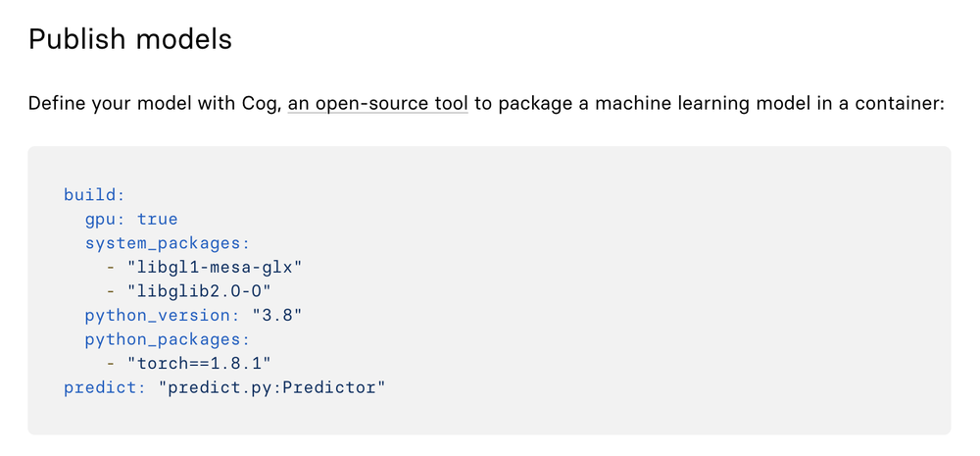Click the "system_packages:" line
This screenshot has width=980, height=456.
[168, 243]
